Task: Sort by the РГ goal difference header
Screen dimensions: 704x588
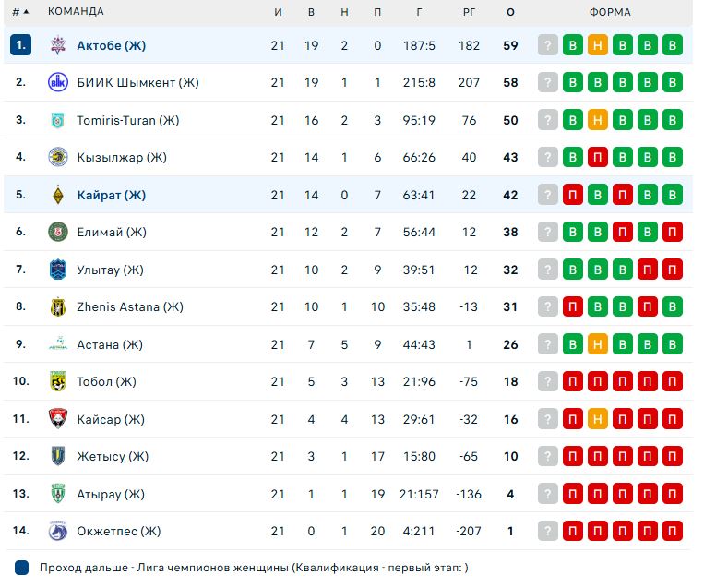Action: (x=469, y=12)
